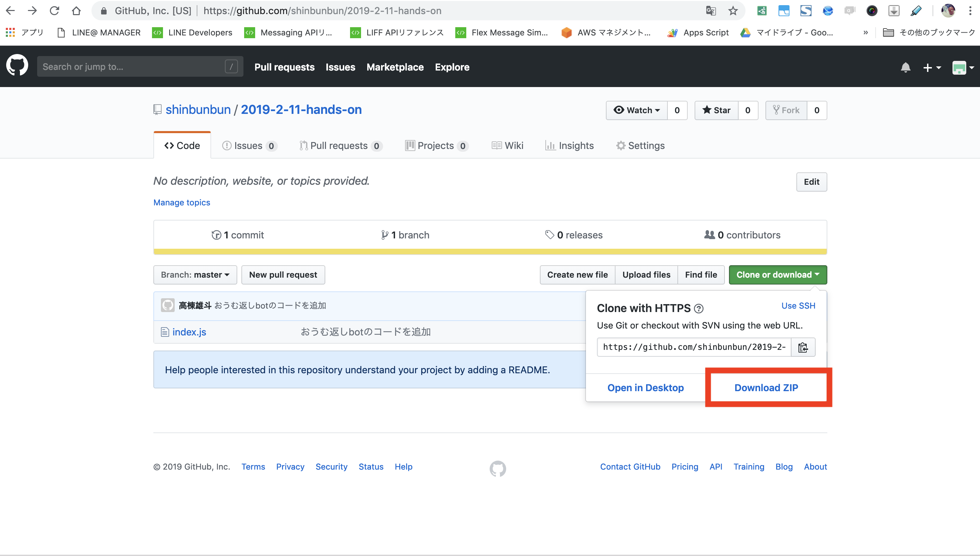
Task: Toggle the Clone or download dropdown
Action: (x=778, y=275)
